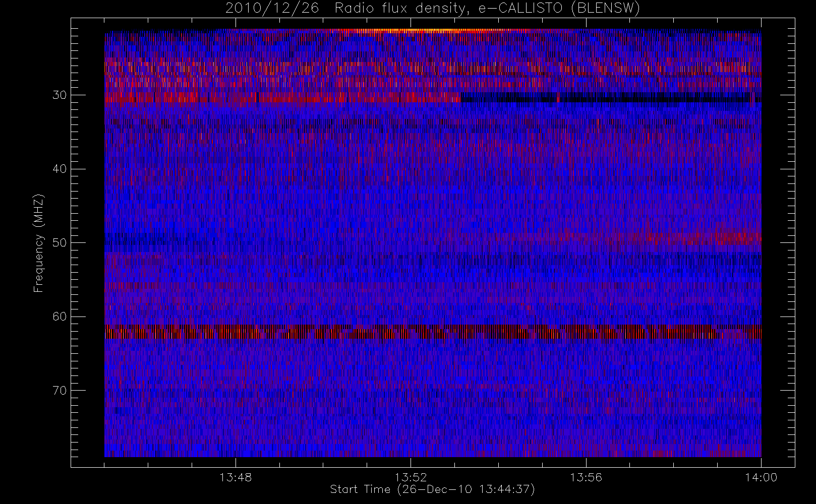Click the plot title 'Radio flux density, e-CALLISTO (BLENSW)'
This screenshot has width=816, height=504.
pos(487,9)
